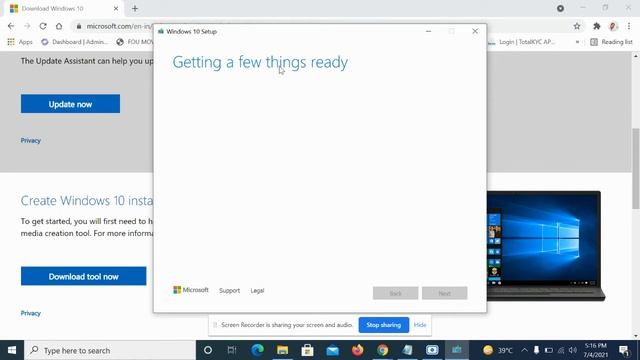
Task: Open Task View icon
Action: (x=232, y=350)
